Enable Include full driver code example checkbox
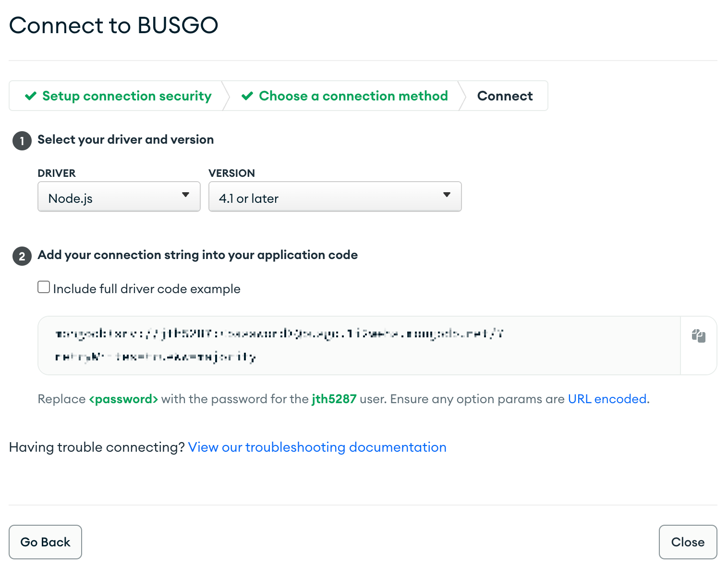The image size is (728, 568). tap(44, 287)
